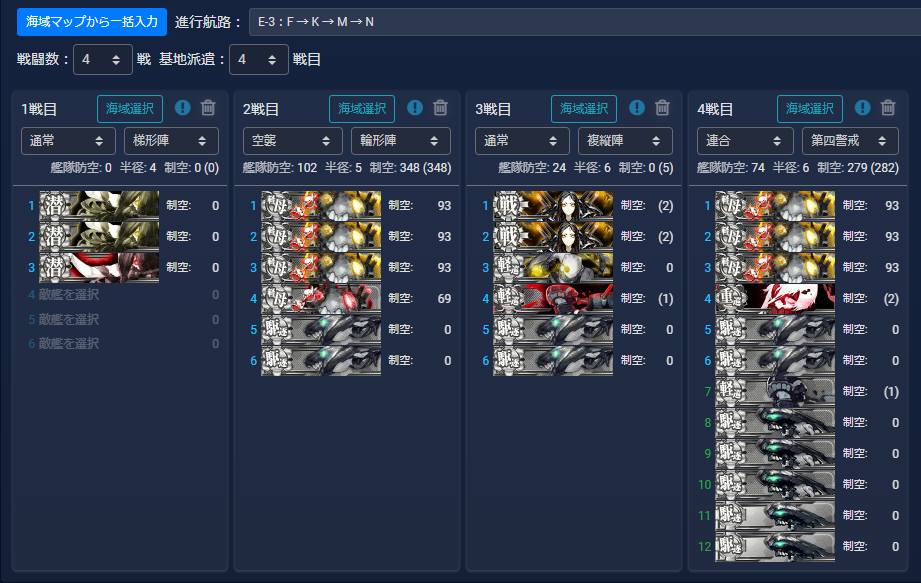Open the 輪形陣 formation dropdown in 2戦目
Image resolution: width=921 pixels, height=583 pixels.
coord(400,141)
